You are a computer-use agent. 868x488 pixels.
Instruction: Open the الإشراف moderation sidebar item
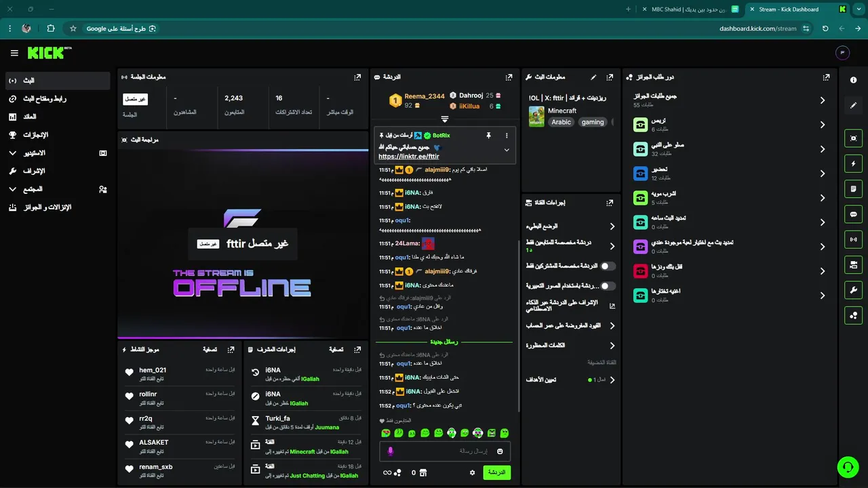pyautogui.click(x=57, y=171)
